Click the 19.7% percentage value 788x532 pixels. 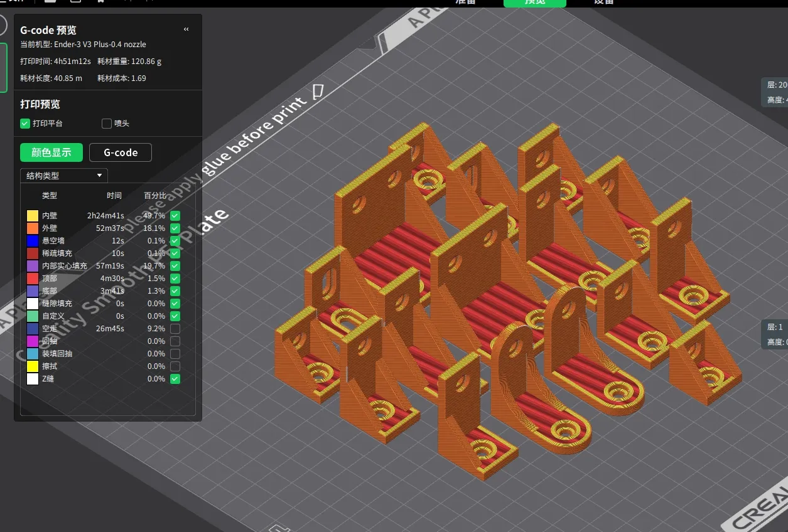point(154,266)
